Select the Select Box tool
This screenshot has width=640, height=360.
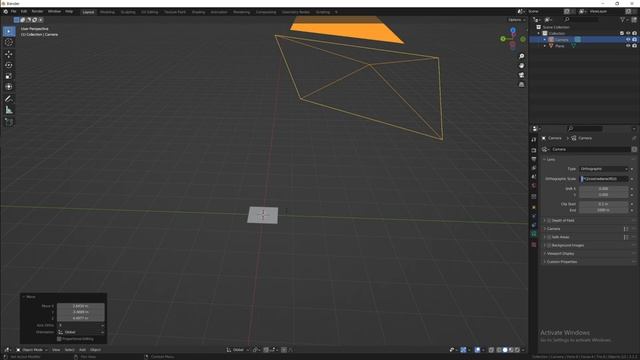tap(9, 31)
